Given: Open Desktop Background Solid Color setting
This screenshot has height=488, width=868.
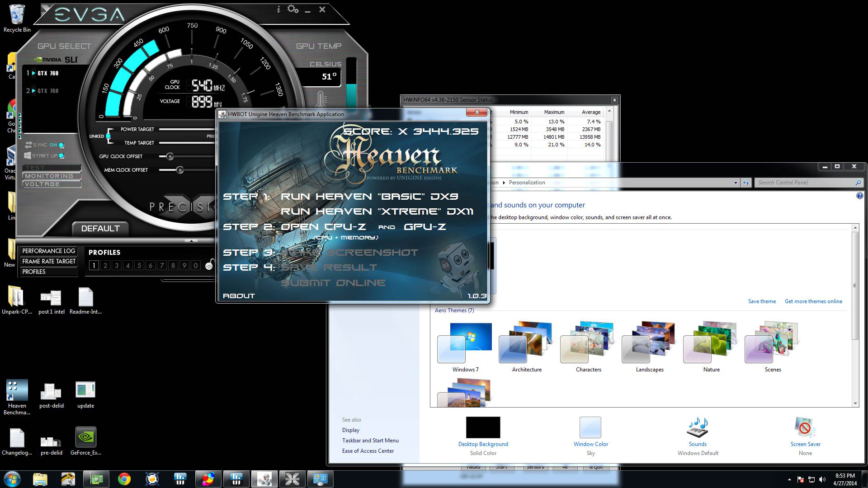Looking at the screenshot, I should pos(483,436).
